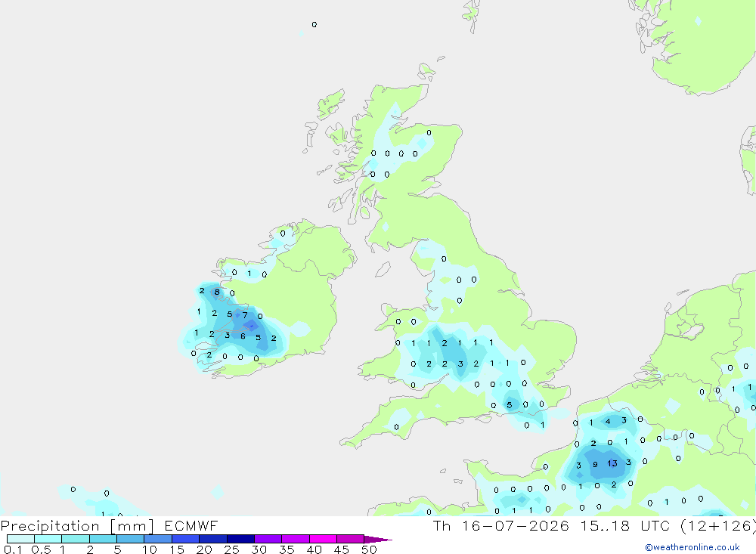This screenshot has width=756, height=554.
Task: Click the 15–20 mm legend color swatch
Action: [185, 539]
